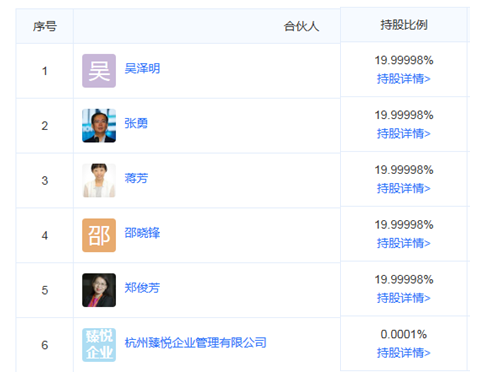This screenshot has width=478, height=377.
Task: Click the purple 吴 avatar icon
Action: (99, 71)
